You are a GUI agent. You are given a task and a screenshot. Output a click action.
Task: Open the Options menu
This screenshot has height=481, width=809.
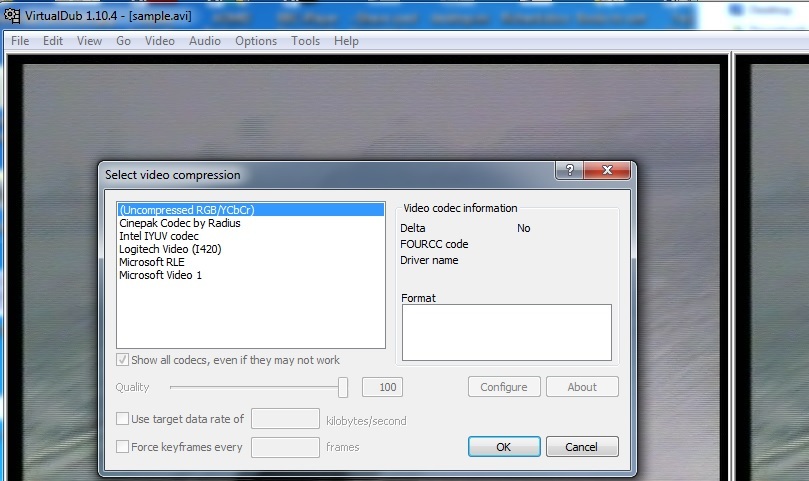pos(256,41)
